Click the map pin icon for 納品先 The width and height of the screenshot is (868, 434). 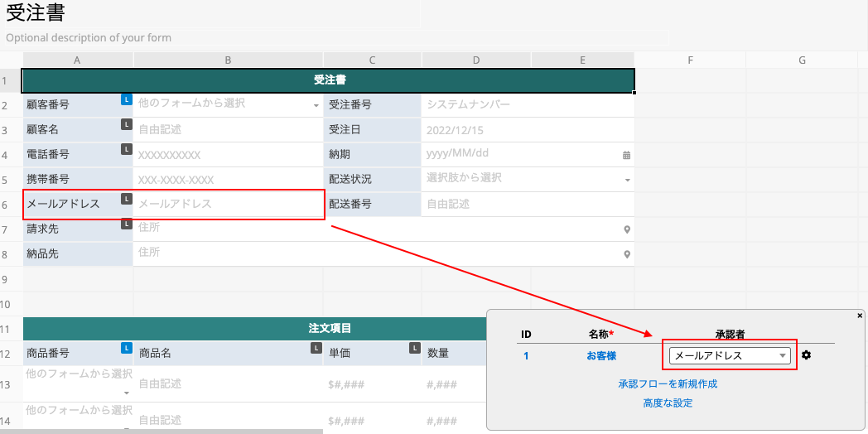pos(627,254)
